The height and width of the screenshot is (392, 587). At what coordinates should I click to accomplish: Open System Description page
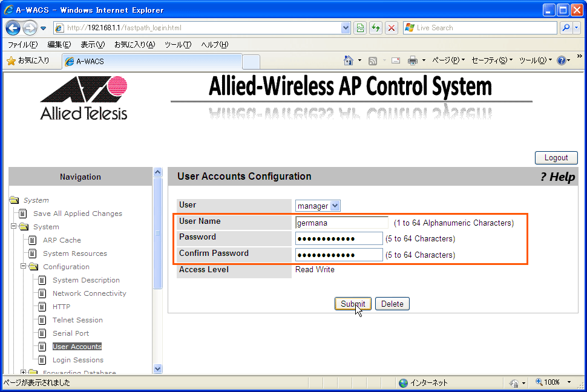pos(86,280)
